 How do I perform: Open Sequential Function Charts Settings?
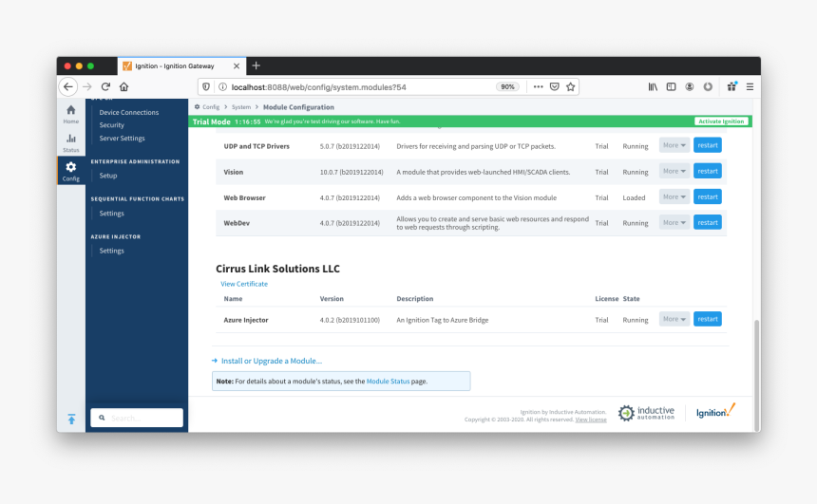[x=111, y=214]
